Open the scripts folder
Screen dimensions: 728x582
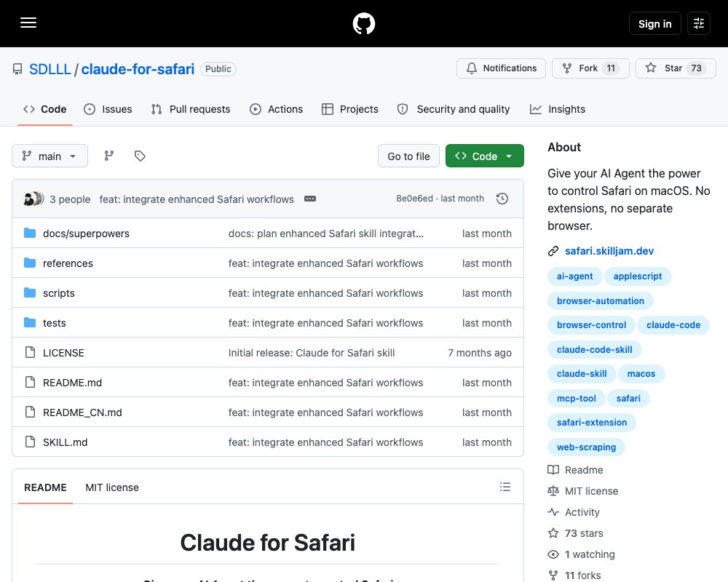pyautogui.click(x=58, y=293)
